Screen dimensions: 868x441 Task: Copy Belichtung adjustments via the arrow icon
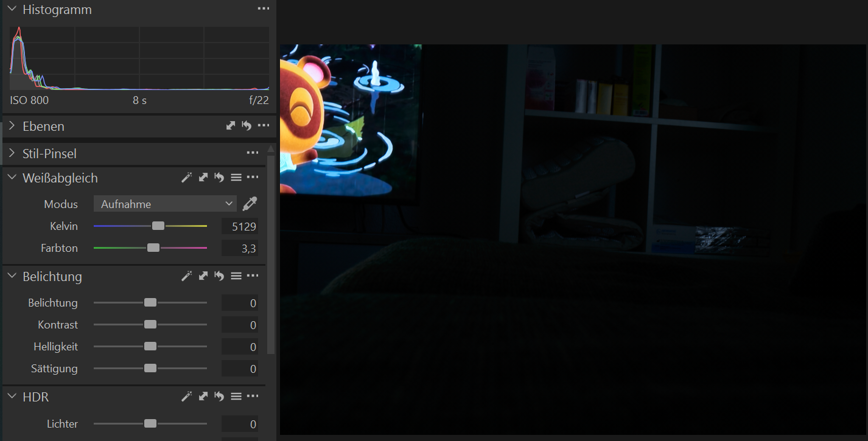click(x=203, y=276)
